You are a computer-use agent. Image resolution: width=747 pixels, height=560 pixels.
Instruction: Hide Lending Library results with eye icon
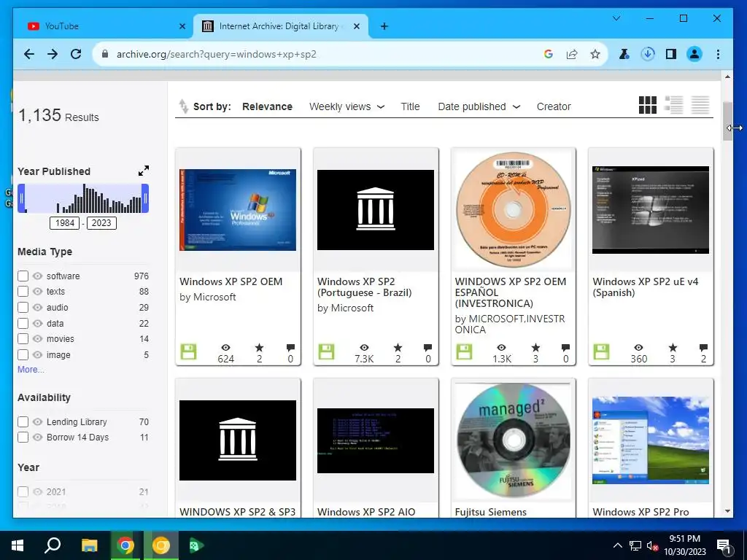click(x=38, y=422)
